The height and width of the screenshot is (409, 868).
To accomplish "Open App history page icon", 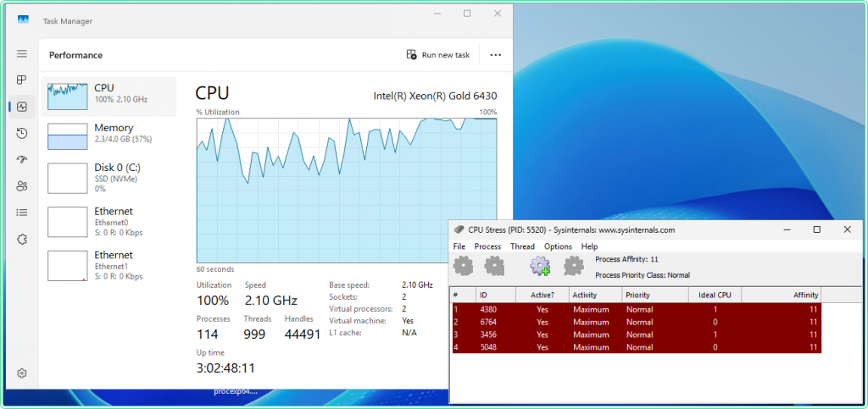I will coord(21,133).
